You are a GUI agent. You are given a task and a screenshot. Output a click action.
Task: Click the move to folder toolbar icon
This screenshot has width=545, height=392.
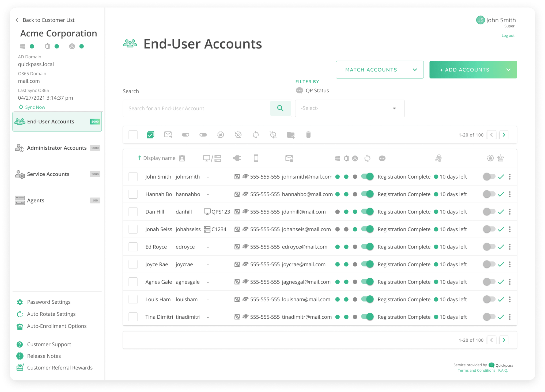pyautogui.click(x=291, y=135)
